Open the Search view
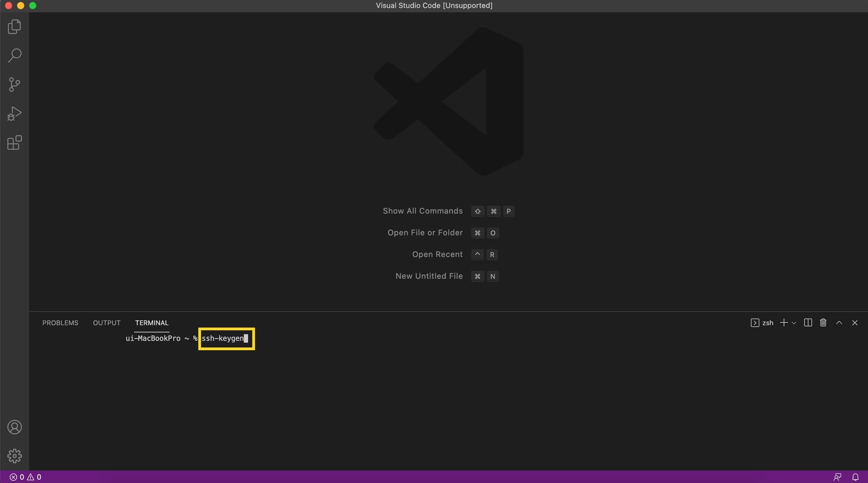Image resolution: width=868 pixels, height=483 pixels. (14, 55)
